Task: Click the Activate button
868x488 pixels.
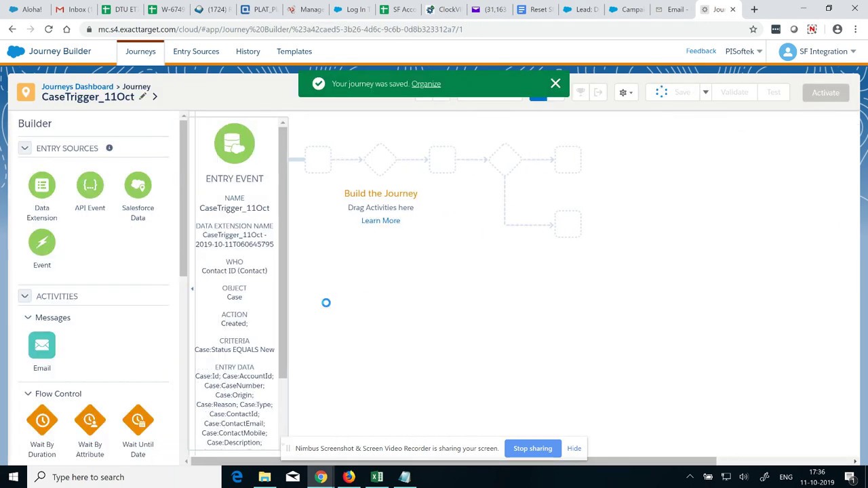Action: pyautogui.click(x=825, y=93)
